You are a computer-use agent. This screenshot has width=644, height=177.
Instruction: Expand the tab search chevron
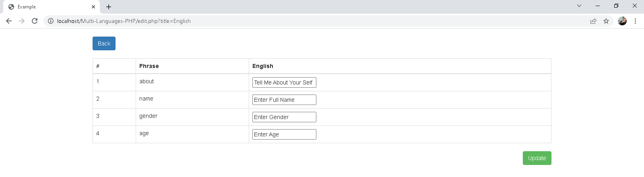[x=579, y=6]
